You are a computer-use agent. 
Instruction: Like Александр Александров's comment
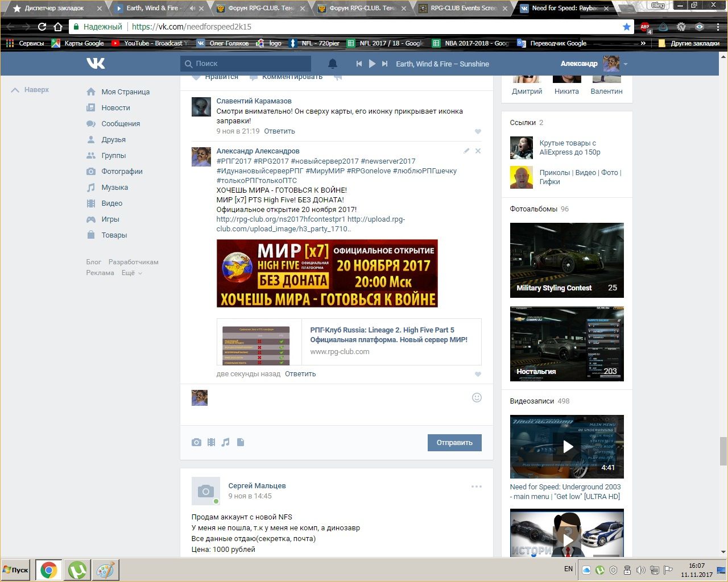tap(478, 375)
